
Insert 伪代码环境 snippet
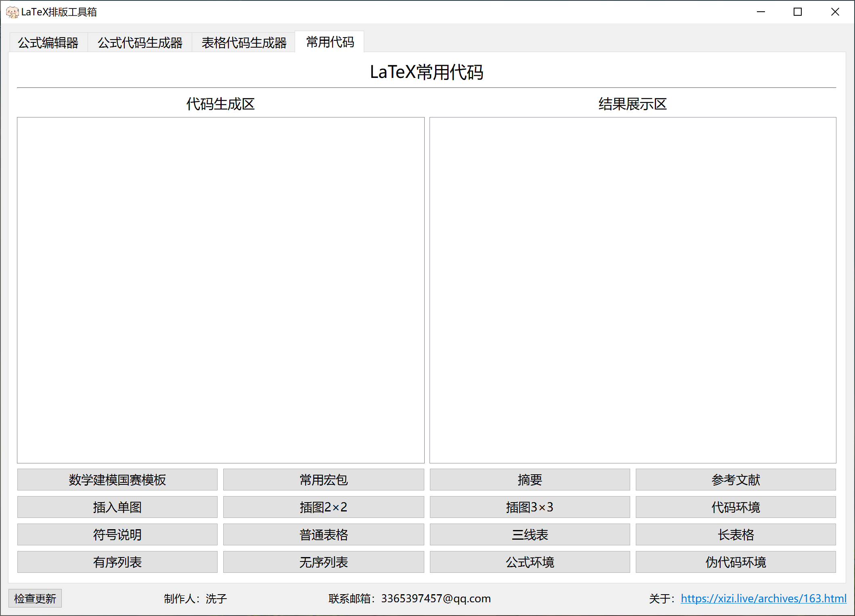pos(736,562)
